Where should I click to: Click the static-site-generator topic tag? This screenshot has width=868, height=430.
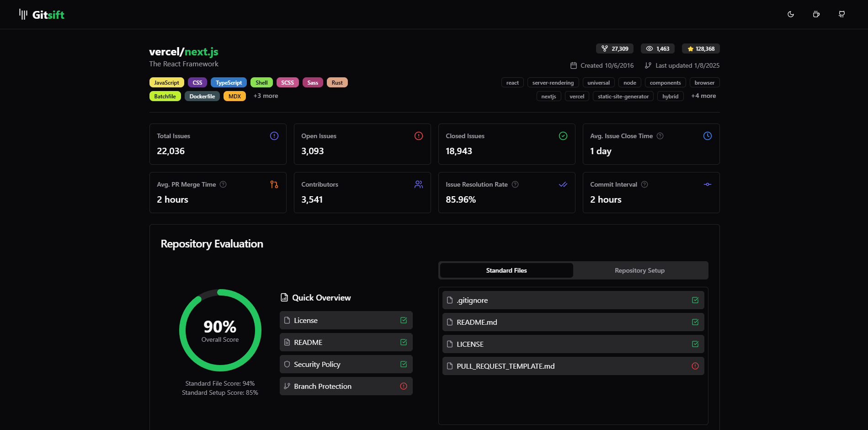coord(623,96)
